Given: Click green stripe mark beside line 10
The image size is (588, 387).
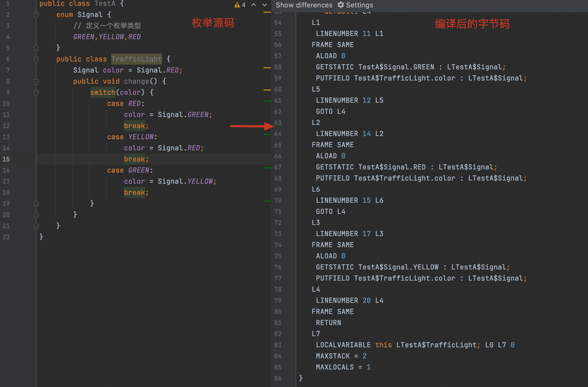Looking at the screenshot, I should [x=267, y=101].
